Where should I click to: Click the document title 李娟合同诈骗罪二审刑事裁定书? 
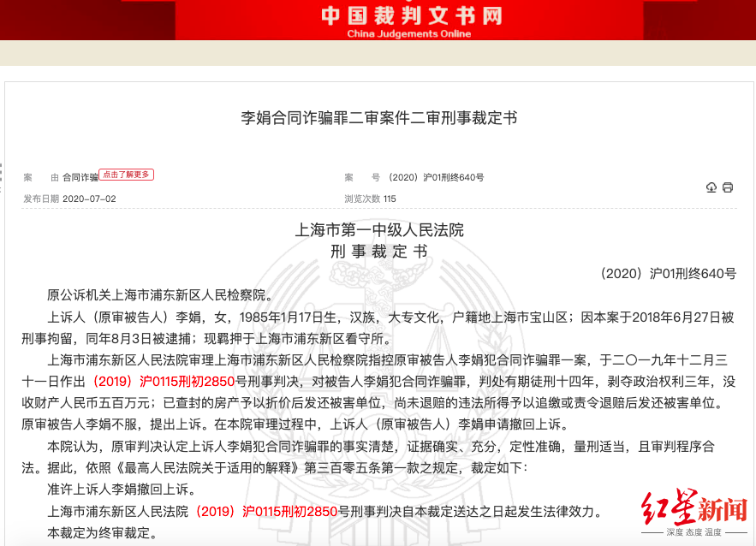pos(378,118)
